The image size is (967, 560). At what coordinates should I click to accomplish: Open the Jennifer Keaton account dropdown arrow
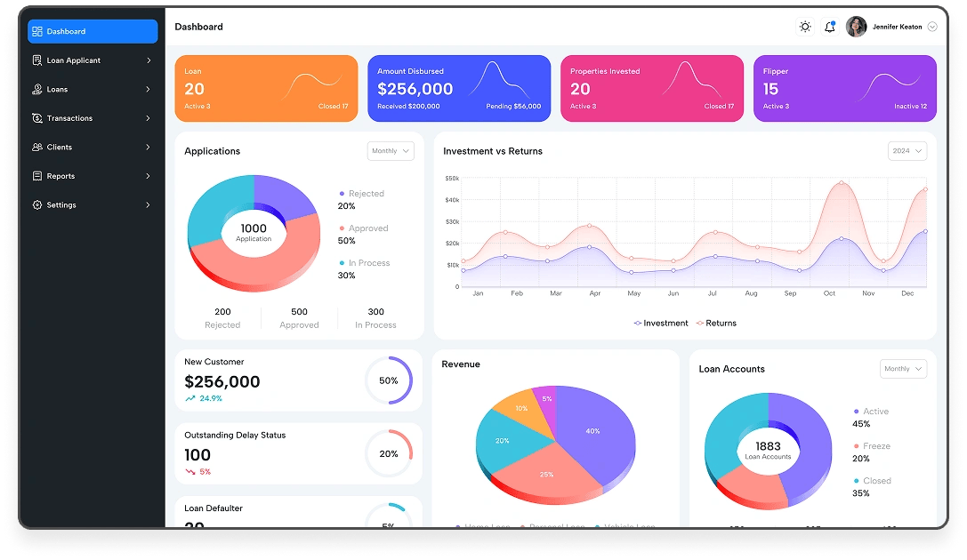[x=932, y=27]
